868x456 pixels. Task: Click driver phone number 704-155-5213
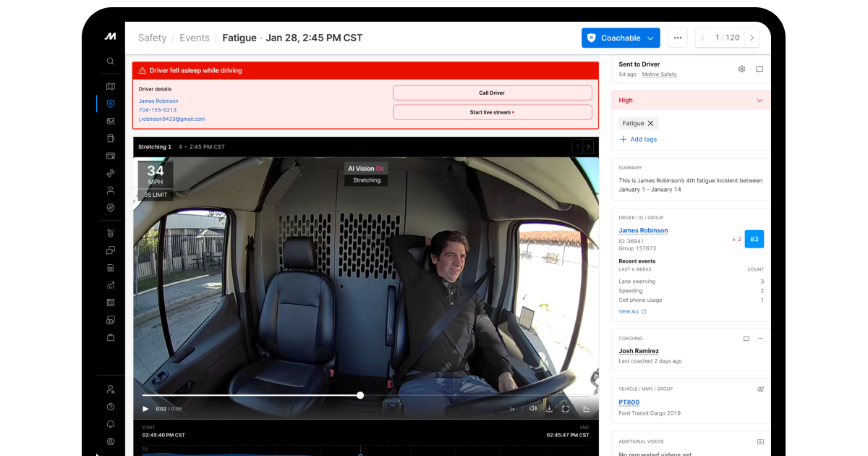(x=158, y=110)
